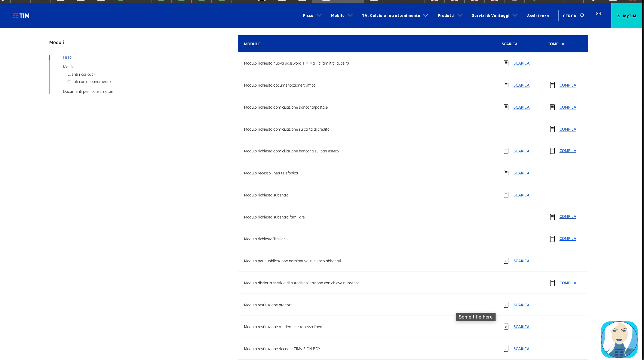Download pubblicazione nominativo in elenco abbonati module
Screen dimensions: 644x360
pos(521,261)
